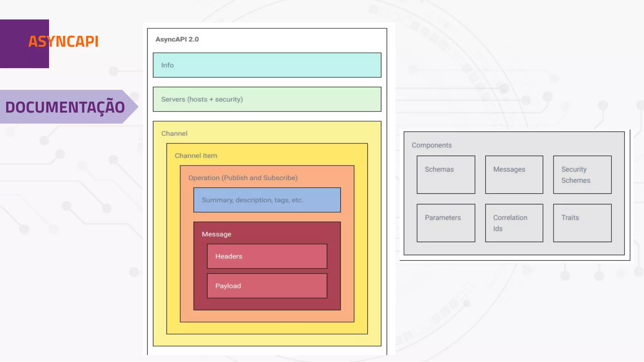This screenshot has width=644, height=362.
Task: Open the Security Schemes component box
Action: tap(582, 175)
